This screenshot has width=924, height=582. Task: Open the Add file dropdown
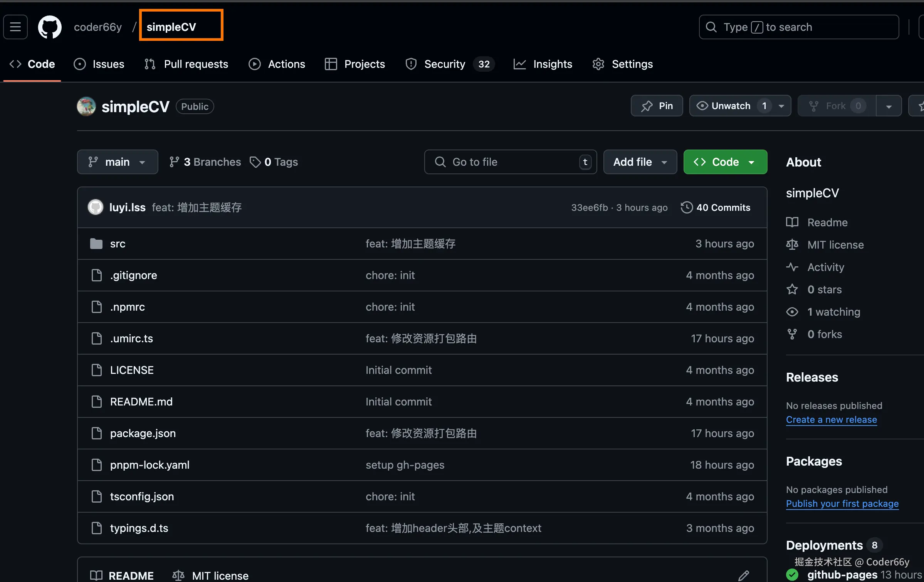point(640,162)
